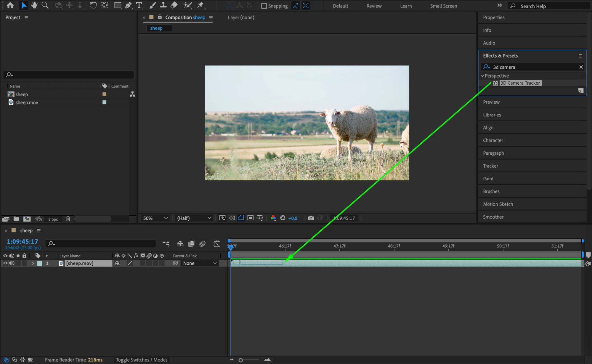Enable the Snapping checkbox

(264, 6)
